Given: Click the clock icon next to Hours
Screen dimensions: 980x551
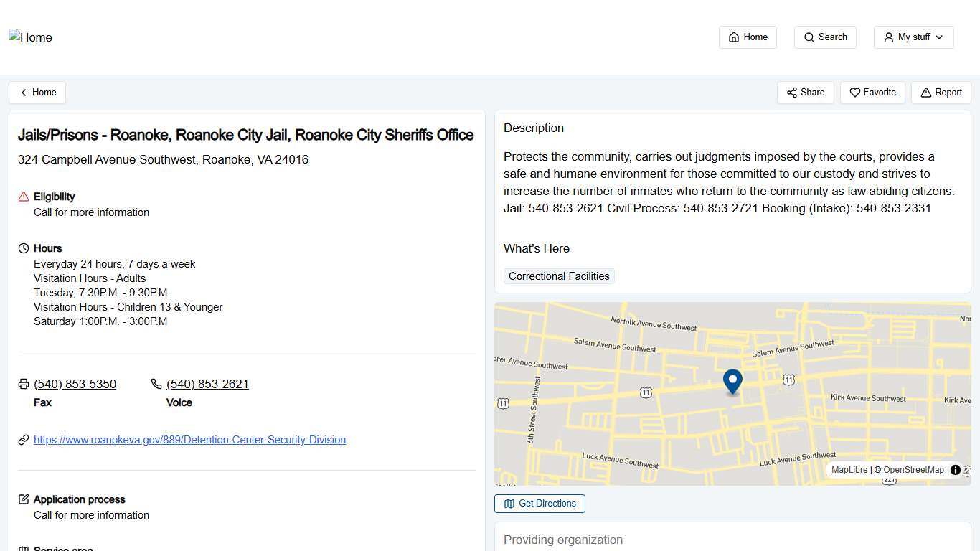Looking at the screenshot, I should pos(24,248).
